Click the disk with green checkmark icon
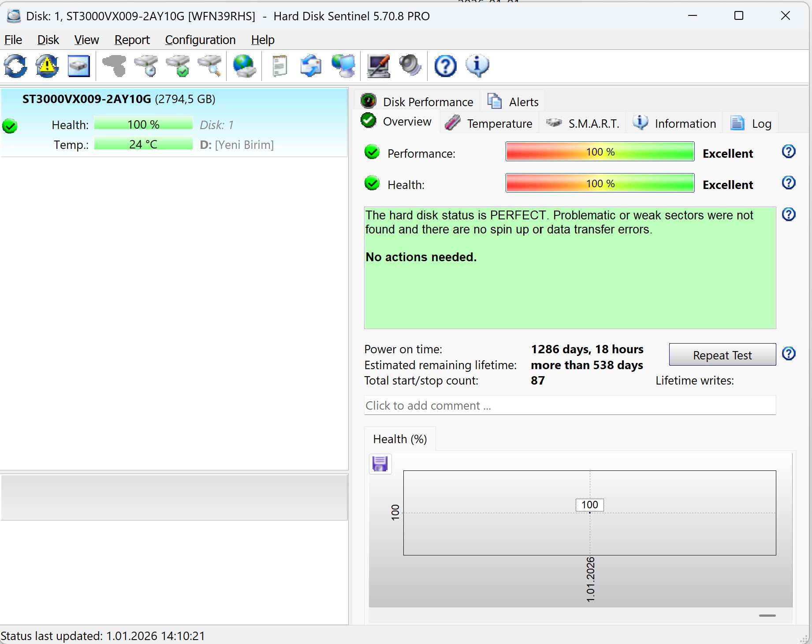 [178, 66]
